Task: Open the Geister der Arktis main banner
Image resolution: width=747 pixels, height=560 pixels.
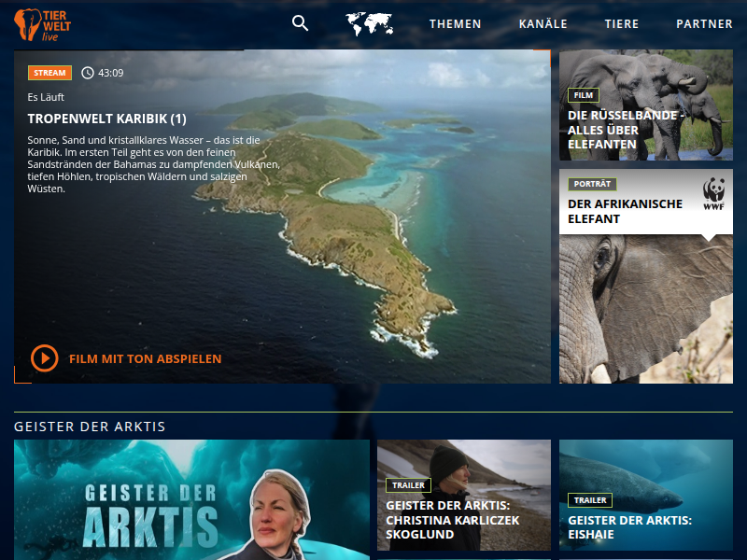Action: pyautogui.click(x=191, y=499)
